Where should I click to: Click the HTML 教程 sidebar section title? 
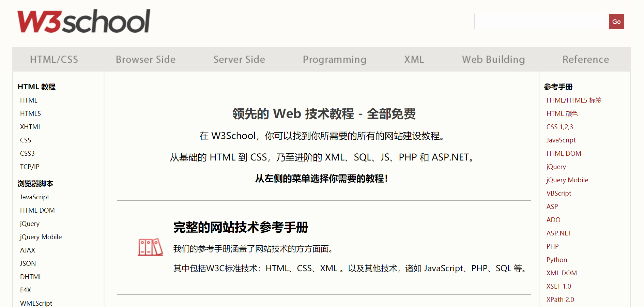(36, 87)
